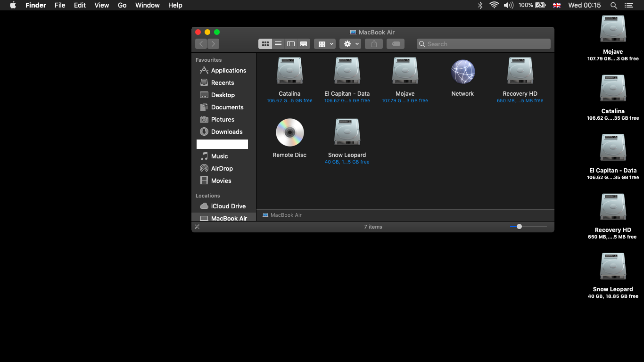644x362 pixels.
Task: Open Recents in the sidebar
Action: [x=223, y=82]
